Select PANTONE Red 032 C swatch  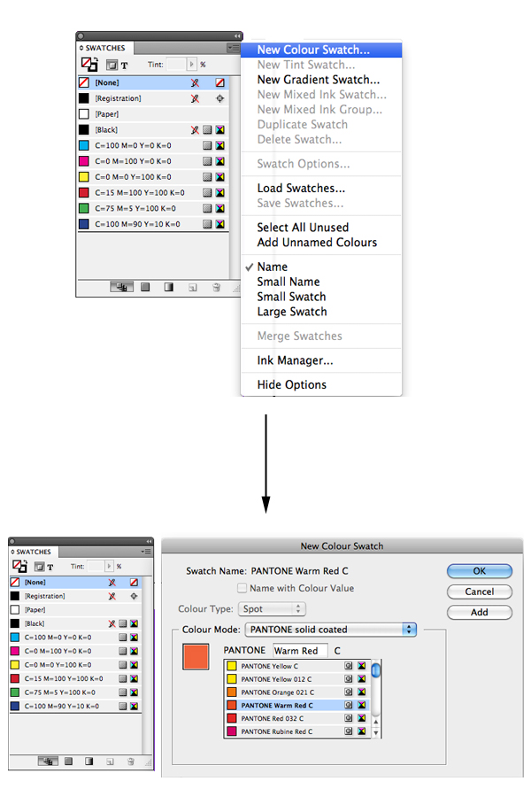(x=297, y=718)
